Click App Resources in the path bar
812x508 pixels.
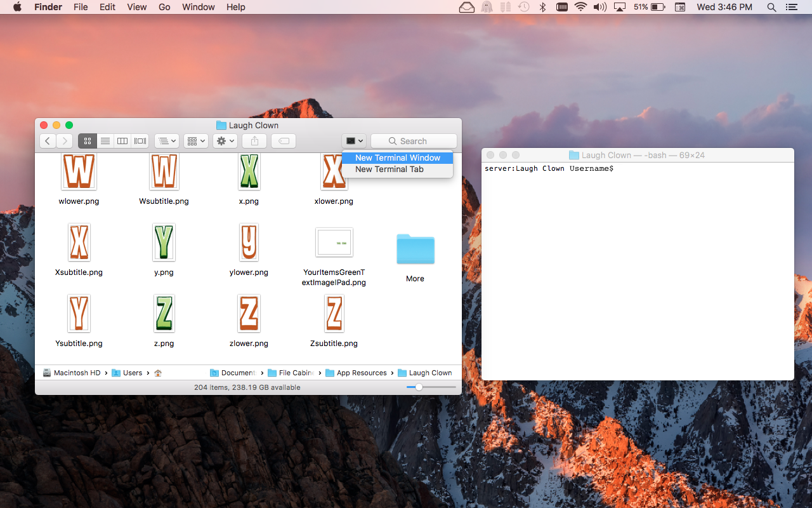pyautogui.click(x=356, y=373)
